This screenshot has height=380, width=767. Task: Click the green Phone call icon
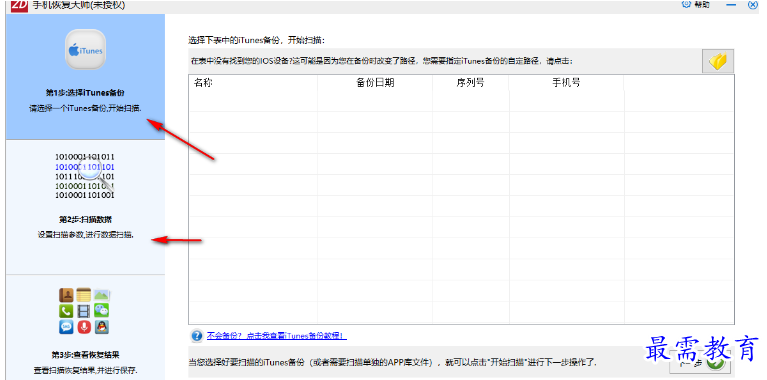pos(66,311)
